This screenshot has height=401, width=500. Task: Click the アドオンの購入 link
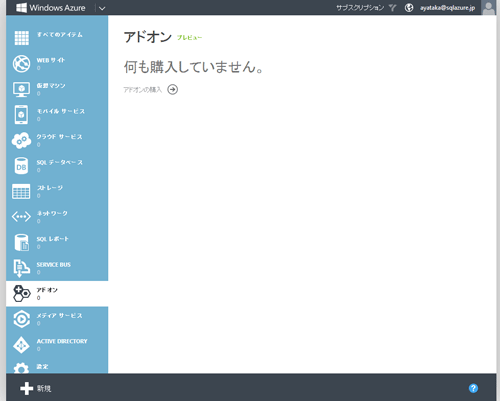(142, 89)
